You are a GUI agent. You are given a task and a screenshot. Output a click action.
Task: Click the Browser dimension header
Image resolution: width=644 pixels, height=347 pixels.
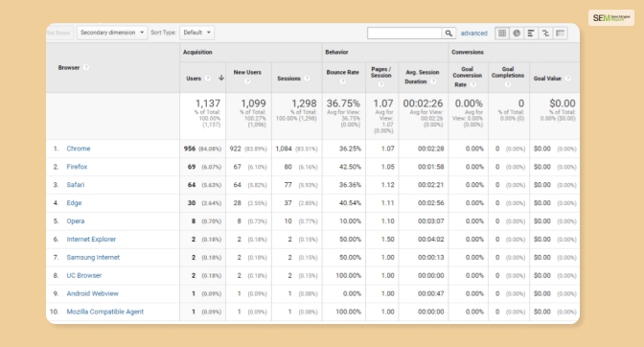pos(69,67)
